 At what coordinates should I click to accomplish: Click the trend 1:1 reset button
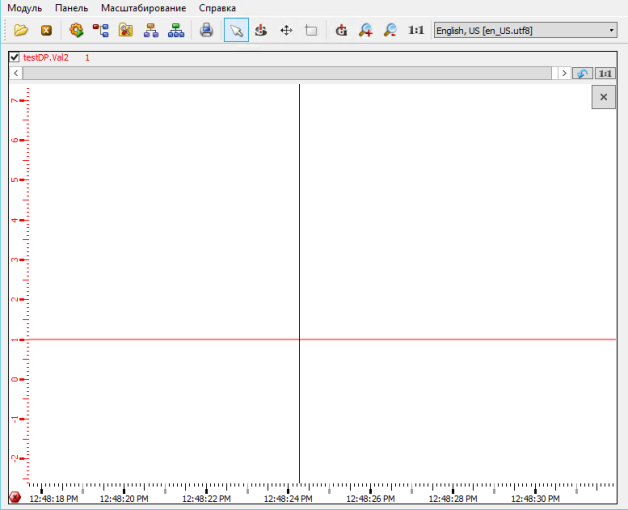click(x=606, y=74)
